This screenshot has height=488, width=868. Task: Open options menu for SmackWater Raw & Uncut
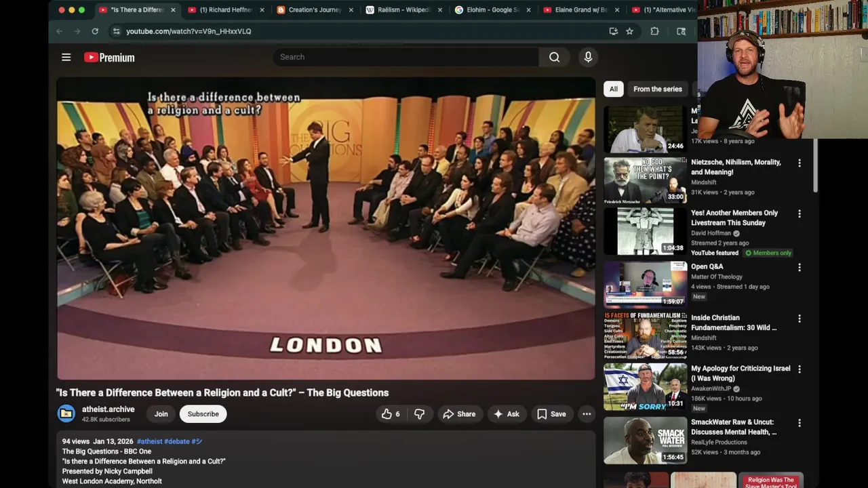tap(799, 423)
